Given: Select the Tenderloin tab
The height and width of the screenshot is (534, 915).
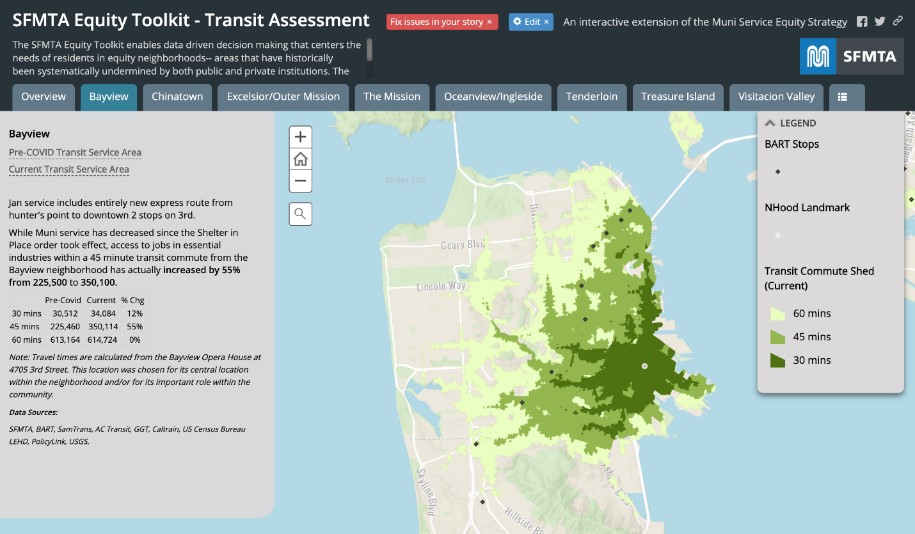Looking at the screenshot, I should pos(592,97).
